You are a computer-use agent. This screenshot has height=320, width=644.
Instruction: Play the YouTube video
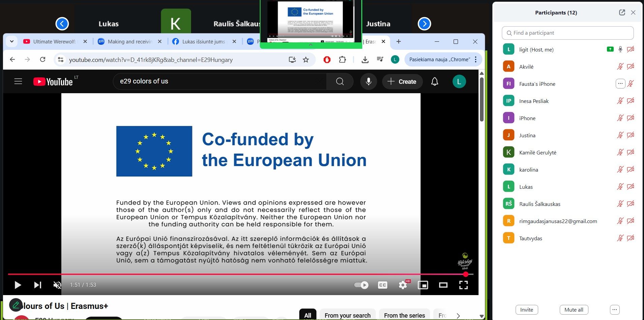pyautogui.click(x=18, y=285)
